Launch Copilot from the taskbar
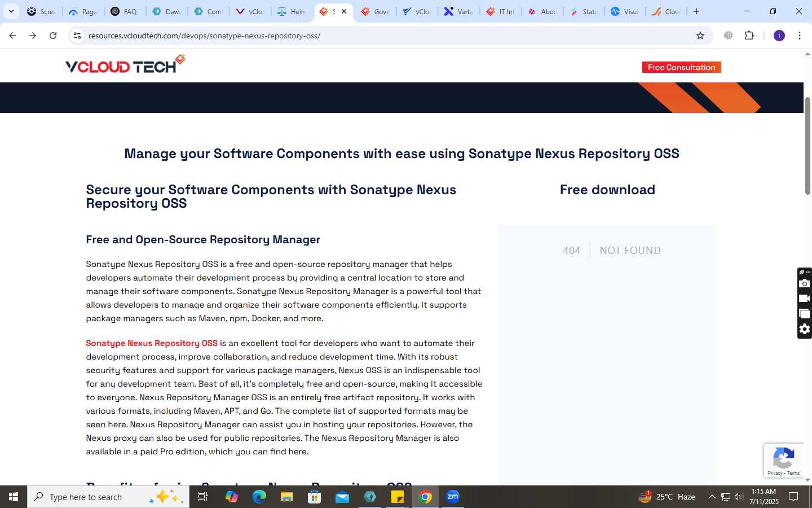Viewport: 812px width, 508px height. click(231, 497)
